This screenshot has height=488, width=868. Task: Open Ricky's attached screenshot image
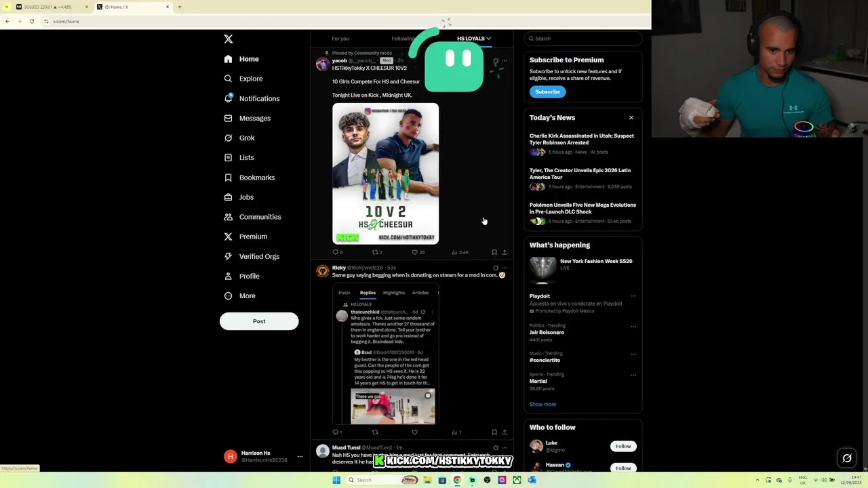(x=386, y=355)
